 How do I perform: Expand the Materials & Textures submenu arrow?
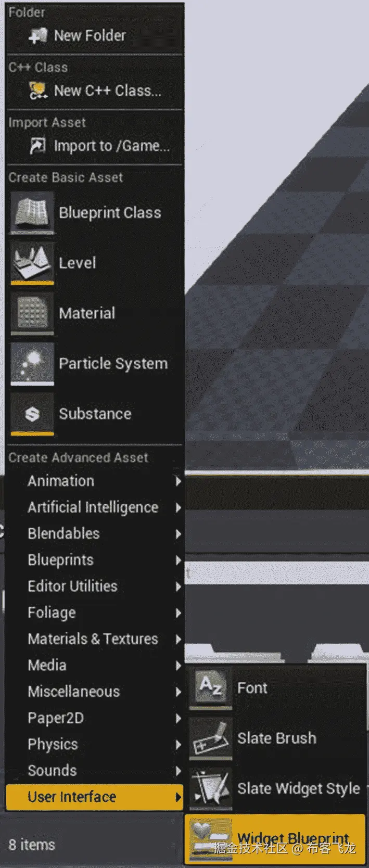tap(178, 639)
